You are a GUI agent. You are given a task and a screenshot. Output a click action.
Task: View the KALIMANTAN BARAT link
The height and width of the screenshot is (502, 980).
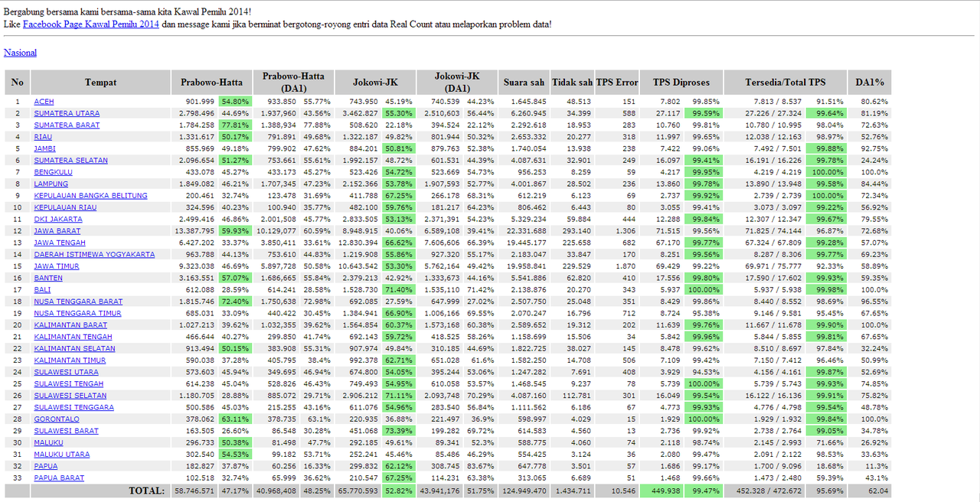[70, 325]
